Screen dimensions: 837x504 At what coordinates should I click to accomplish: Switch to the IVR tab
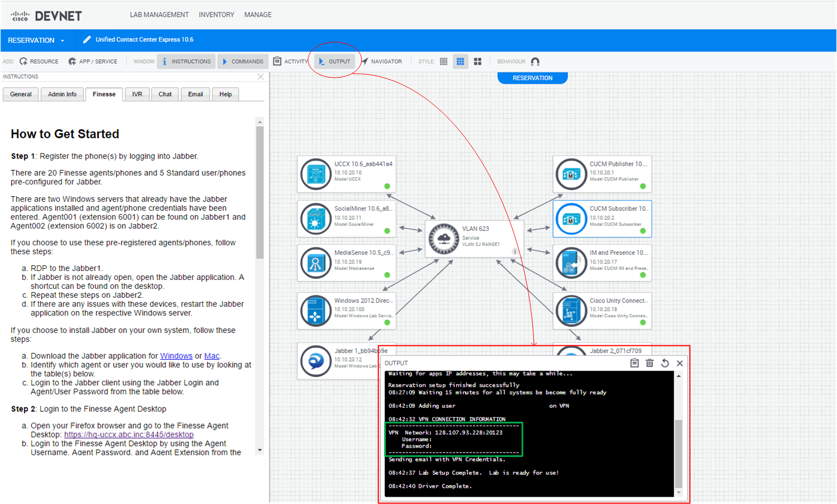[137, 94]
